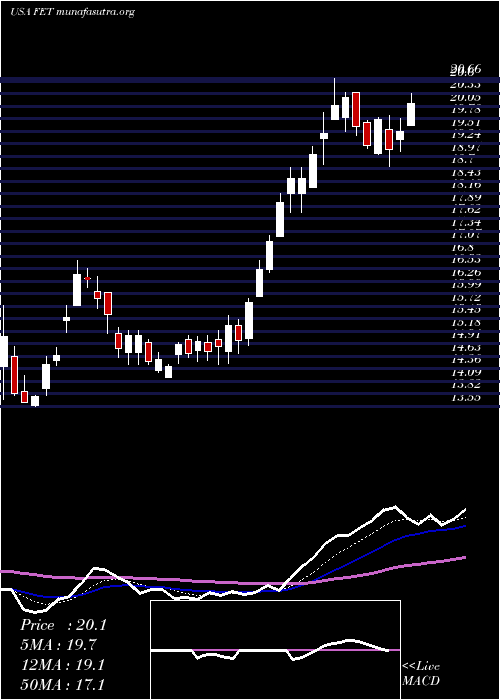Click the 19.78 price axis label
The height and width of the screenshot is (700, 500).
click(x=466, y=110)
